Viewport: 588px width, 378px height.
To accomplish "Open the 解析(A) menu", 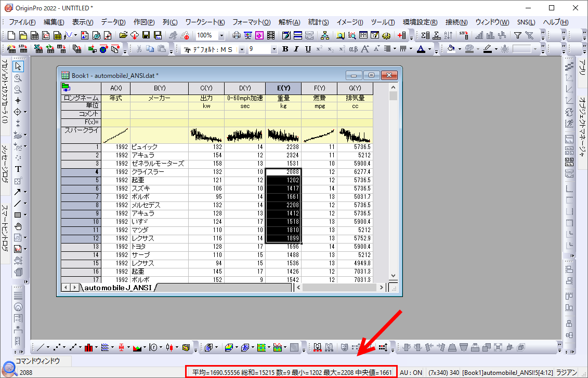I will point(289,22).
